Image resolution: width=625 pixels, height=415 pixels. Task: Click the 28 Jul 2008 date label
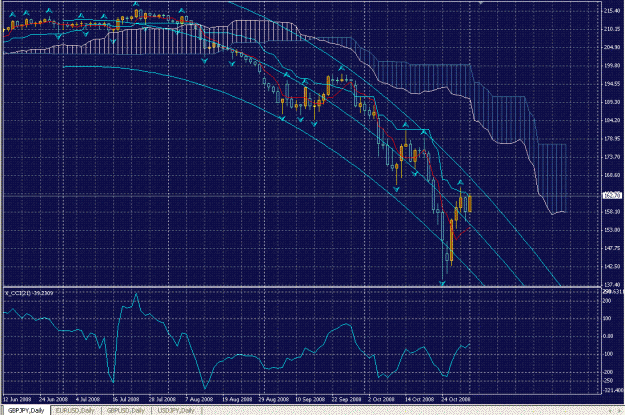pyautogui.click(x=162, y=399)
